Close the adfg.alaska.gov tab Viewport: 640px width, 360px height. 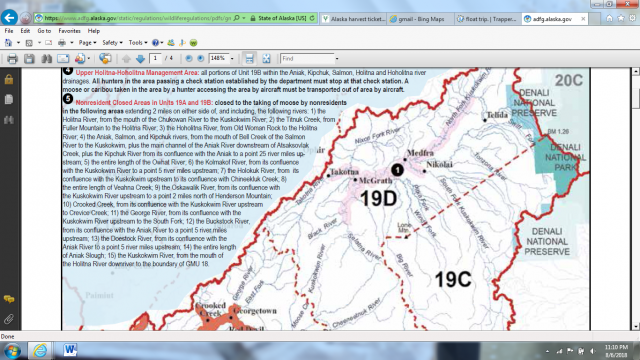coord(583,19)
